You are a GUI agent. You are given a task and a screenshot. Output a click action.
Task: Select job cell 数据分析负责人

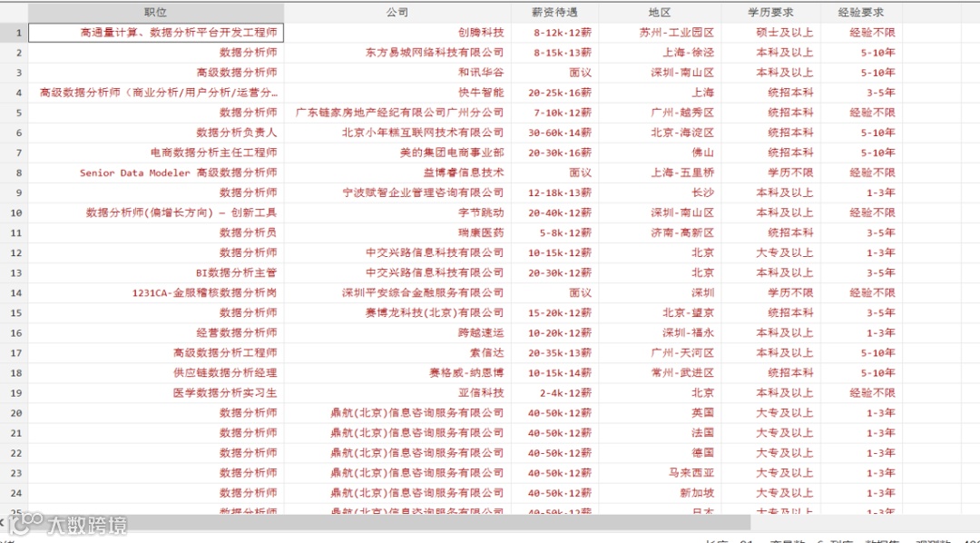point(156,133)
